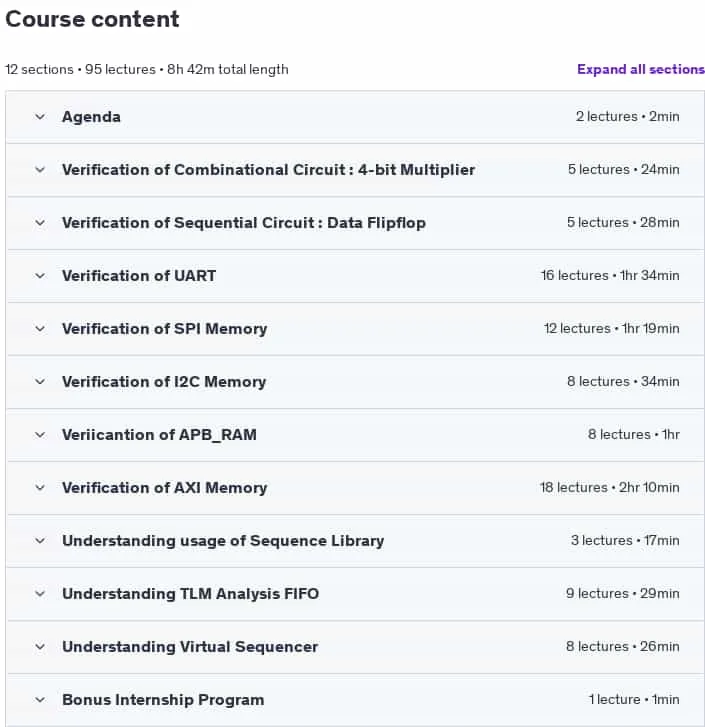Expand Verification of SPI Memory chevron
This screenshot has width=705, height=727.
tap(40, 329)
